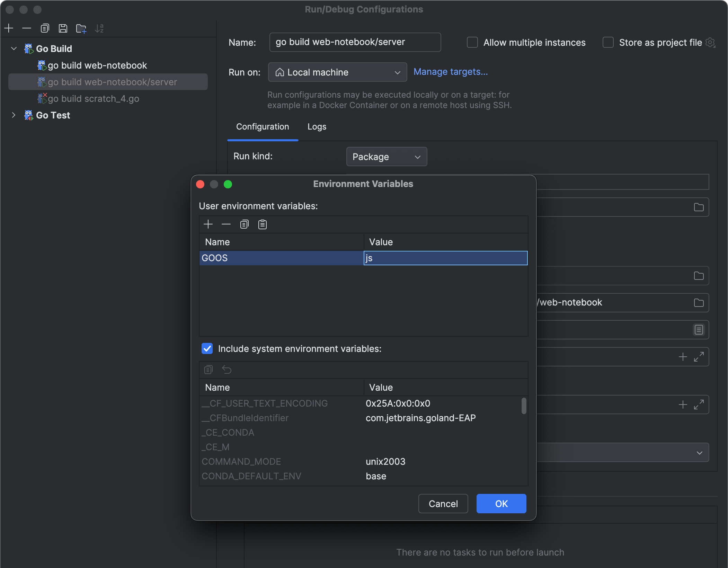Expand the Go Test group

click(14, 115)
